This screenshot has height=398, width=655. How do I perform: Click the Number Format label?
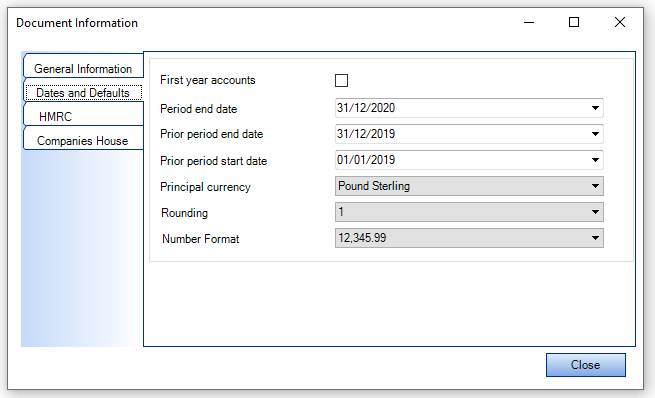(x=201, y=239)
